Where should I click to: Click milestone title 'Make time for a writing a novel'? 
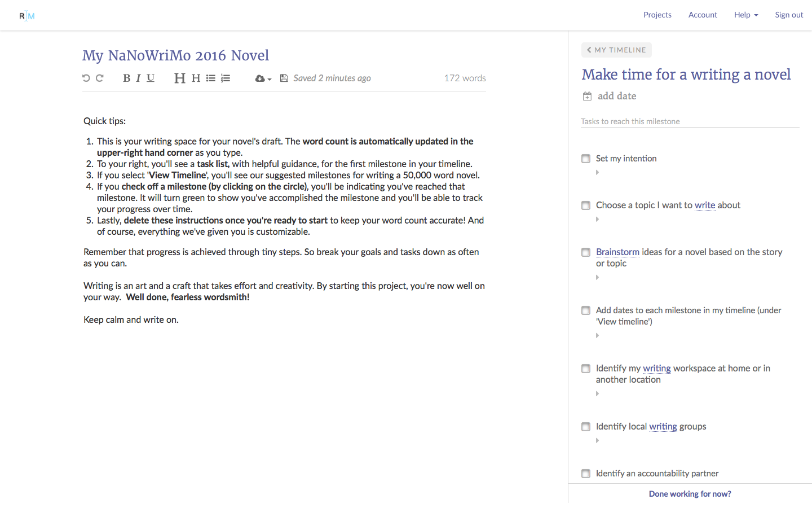click(x=686, y=75)
